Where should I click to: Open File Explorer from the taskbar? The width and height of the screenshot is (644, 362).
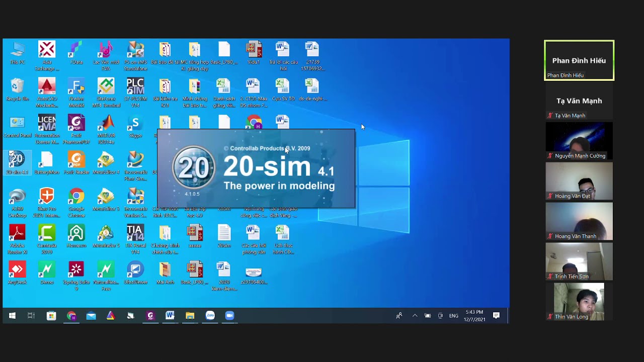pyautogui.click(x=190, y=316)
